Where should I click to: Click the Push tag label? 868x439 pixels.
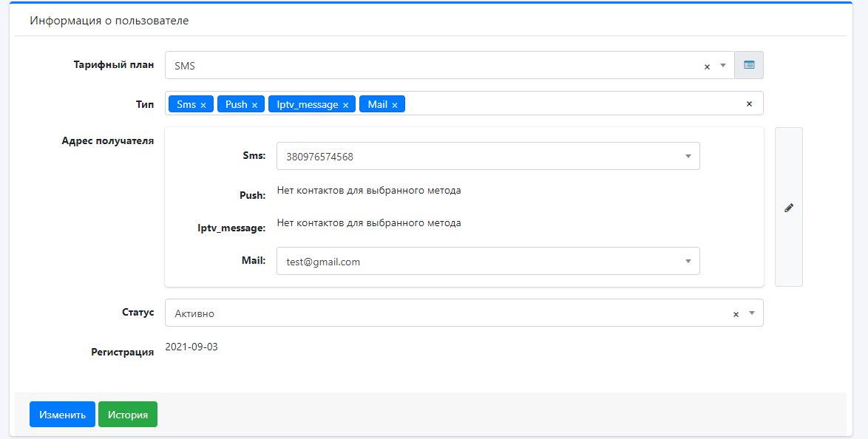click(x=236, y=104)
